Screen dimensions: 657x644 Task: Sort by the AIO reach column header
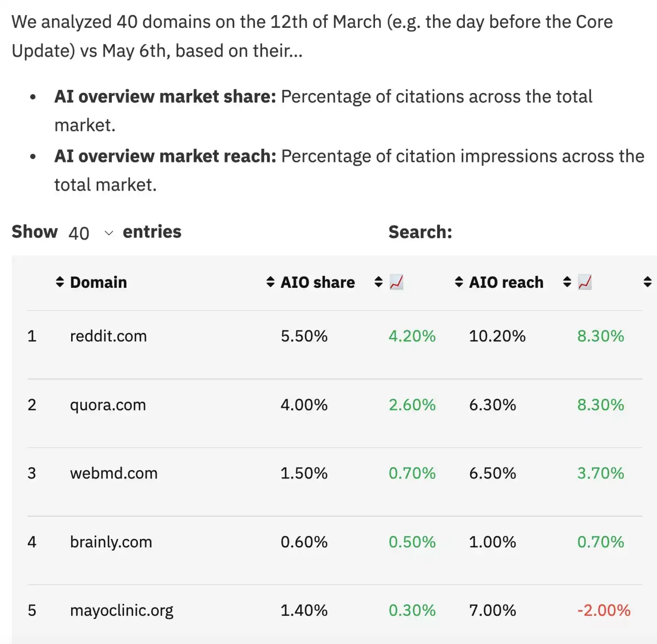[506, 282]
